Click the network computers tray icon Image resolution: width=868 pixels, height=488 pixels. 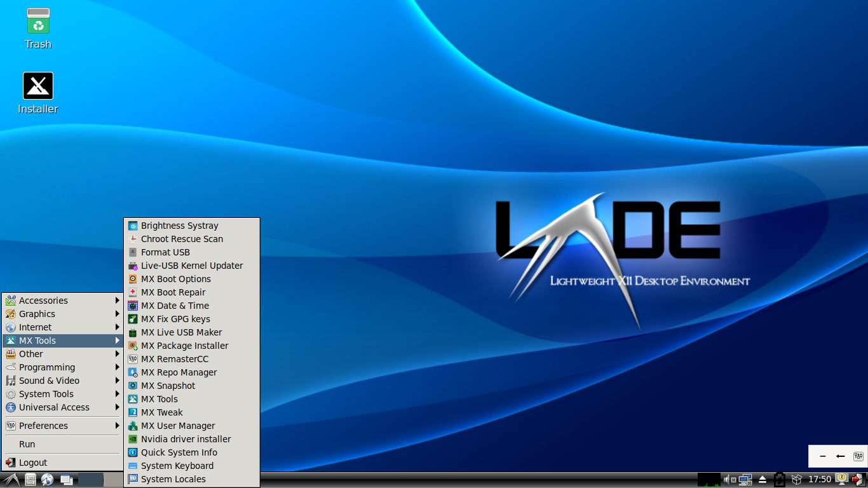745,480
